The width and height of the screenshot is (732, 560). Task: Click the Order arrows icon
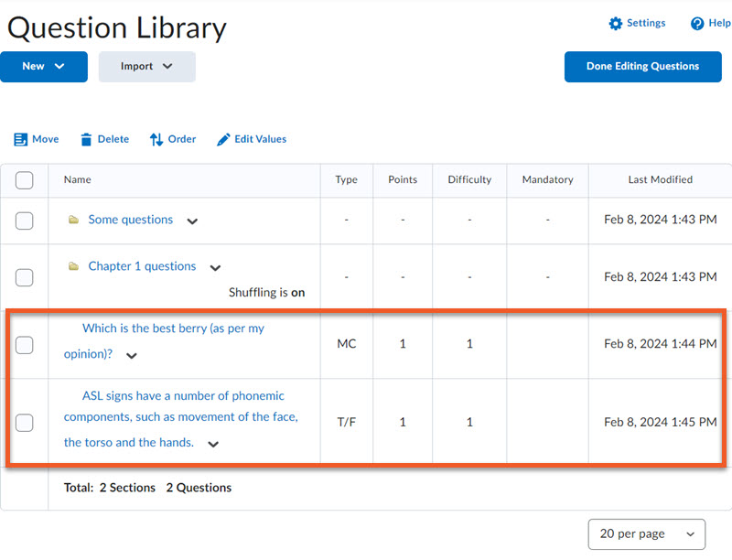click(x=156, y=140)
